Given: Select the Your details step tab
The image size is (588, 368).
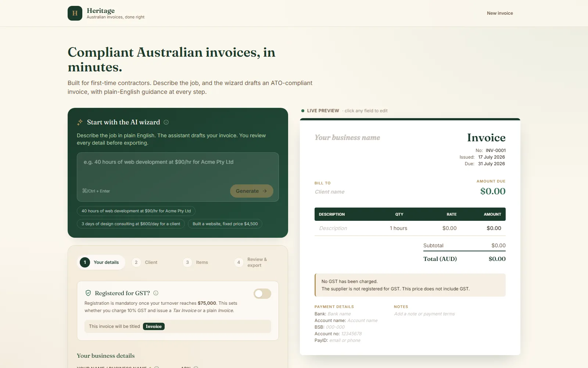Looking at the screenshot, I should click(101, 262).
